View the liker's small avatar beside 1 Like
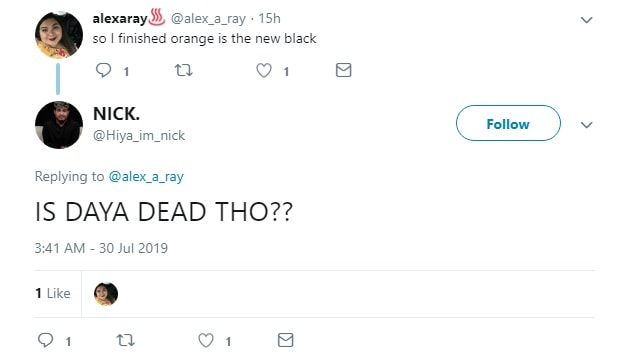Viewport: 625px width, 363px height. [x=106, y=294]
